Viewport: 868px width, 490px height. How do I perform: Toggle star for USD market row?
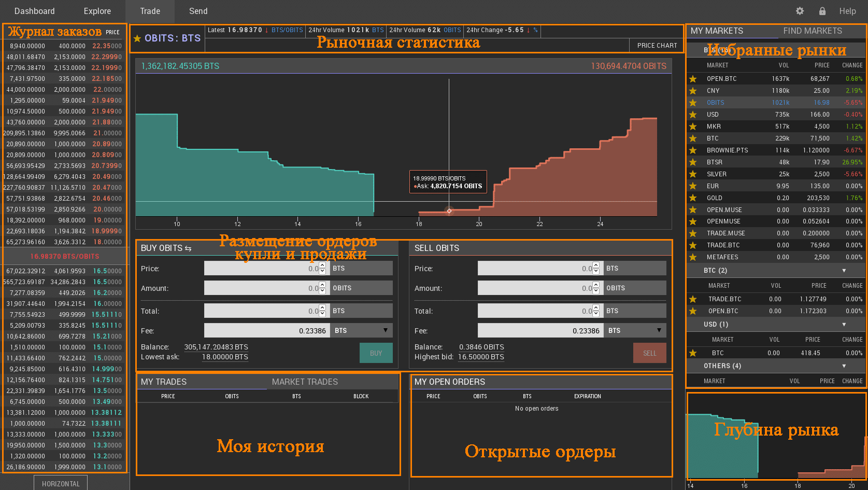pos(693,115)
